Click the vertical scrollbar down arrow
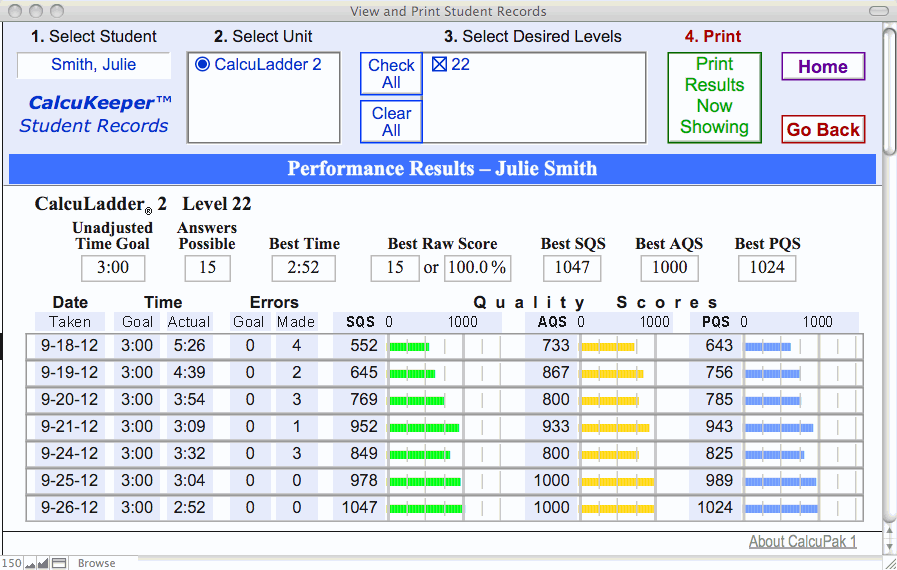 [890, 547]
